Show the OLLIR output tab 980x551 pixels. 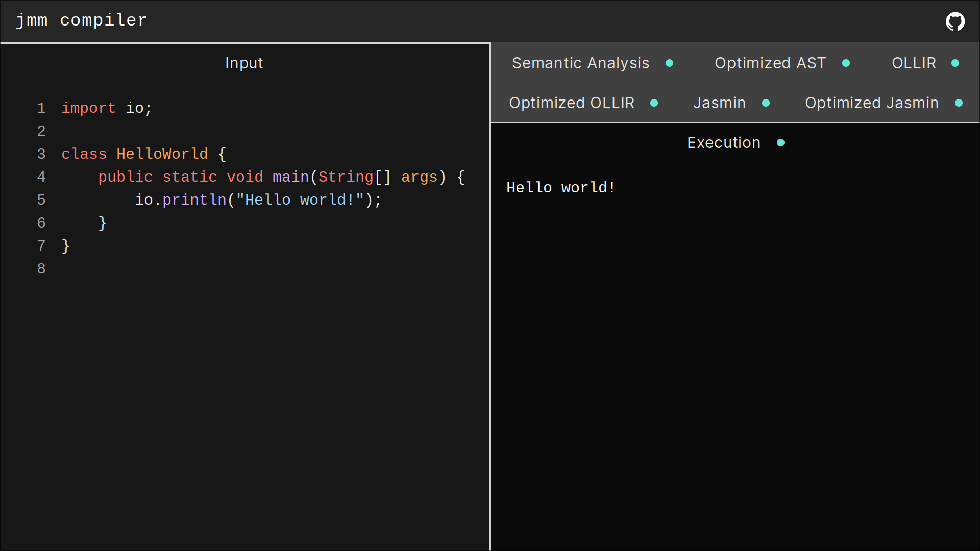tap(914, 63)
